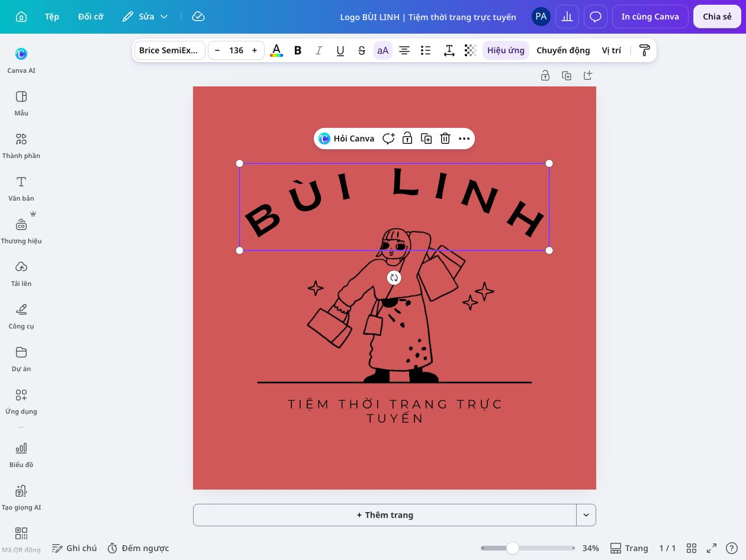The width and height of the screenshot is (746, 560).
Task: Lock page icon above canvas
Action: coord(545,75)
